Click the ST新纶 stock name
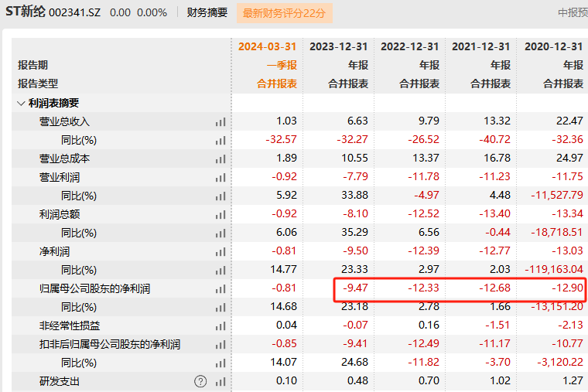Screen dimensions: 588x392 (26, 12)
